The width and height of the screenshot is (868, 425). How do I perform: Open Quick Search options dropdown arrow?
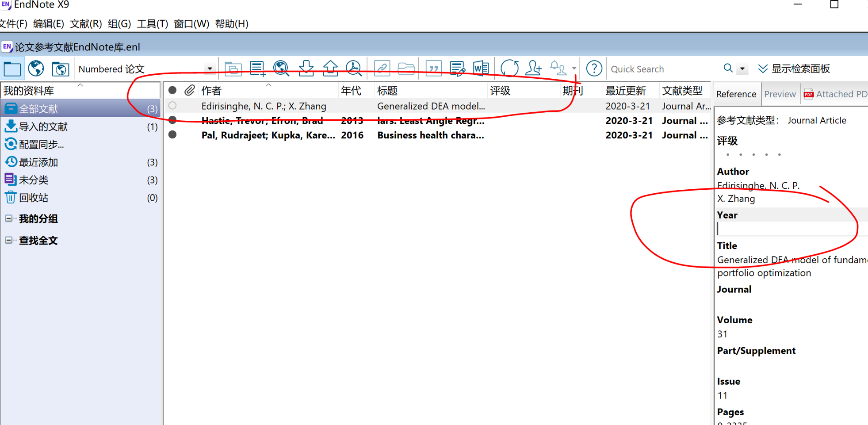pyautogui.click(x=742, y=69)
